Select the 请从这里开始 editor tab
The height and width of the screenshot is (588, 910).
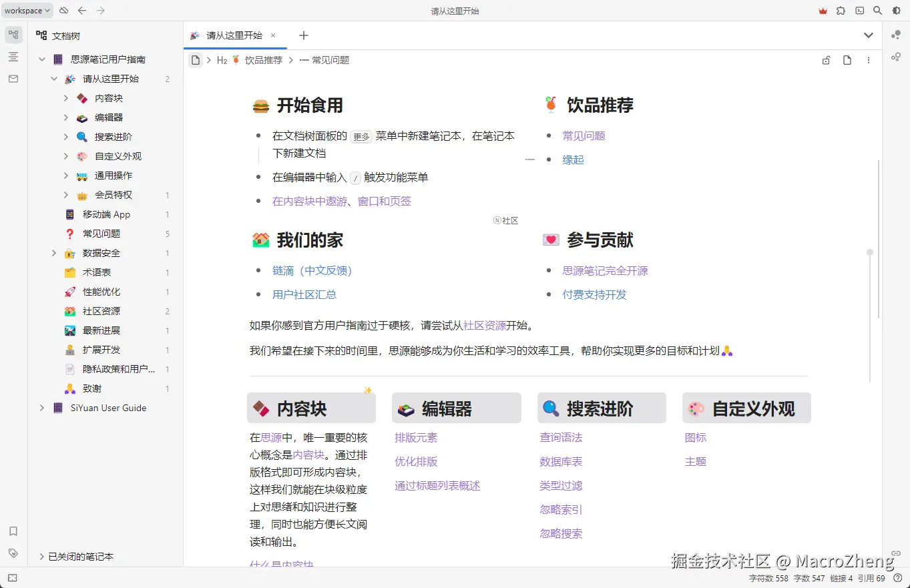click(235, 35)
